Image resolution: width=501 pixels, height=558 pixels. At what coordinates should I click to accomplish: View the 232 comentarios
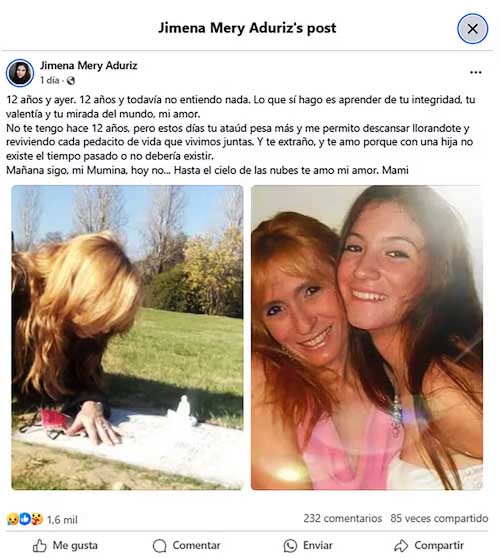tap(343, 518)
